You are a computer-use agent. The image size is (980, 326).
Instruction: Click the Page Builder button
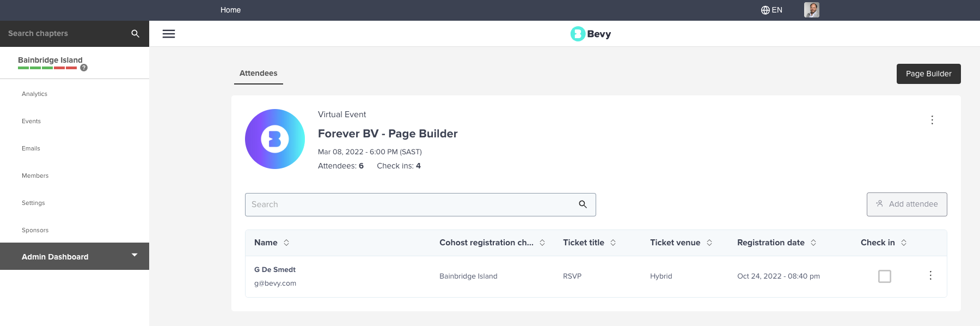pyautogui.click(x=929, y=74)
